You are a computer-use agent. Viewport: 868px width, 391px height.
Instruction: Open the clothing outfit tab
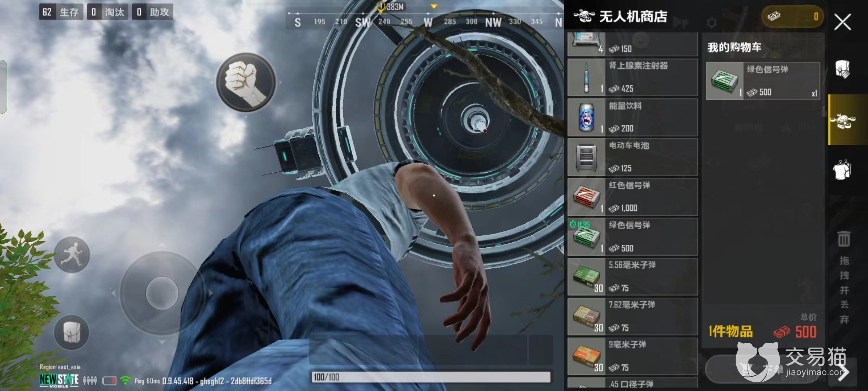click(843, 169)
